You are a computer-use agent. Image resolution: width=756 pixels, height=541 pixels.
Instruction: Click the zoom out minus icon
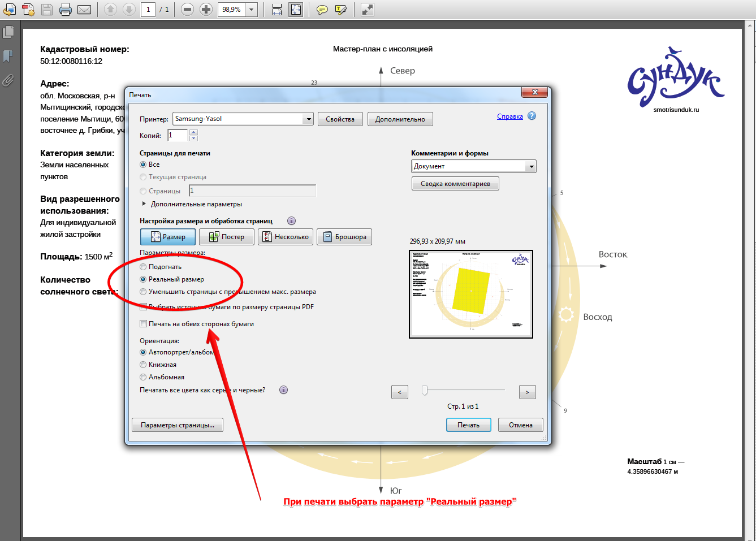(x=188, y=10)
